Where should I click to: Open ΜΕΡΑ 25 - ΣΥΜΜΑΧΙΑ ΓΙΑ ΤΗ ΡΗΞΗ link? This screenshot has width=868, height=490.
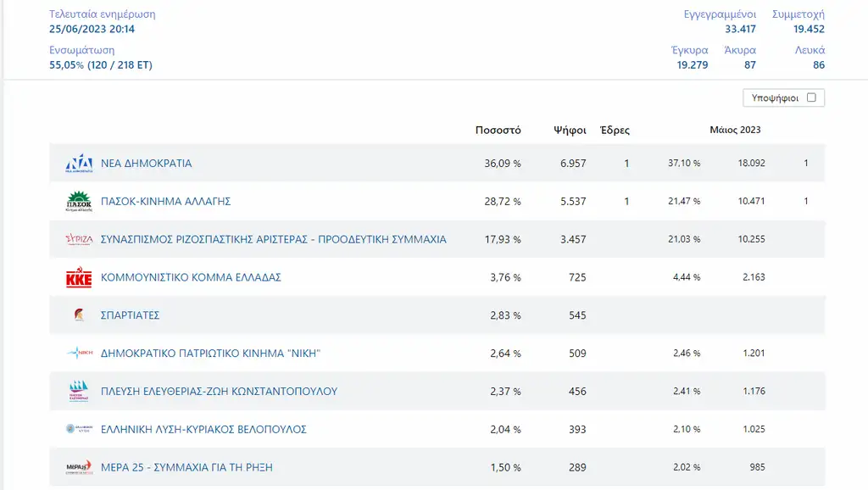(x=186, y=467)
